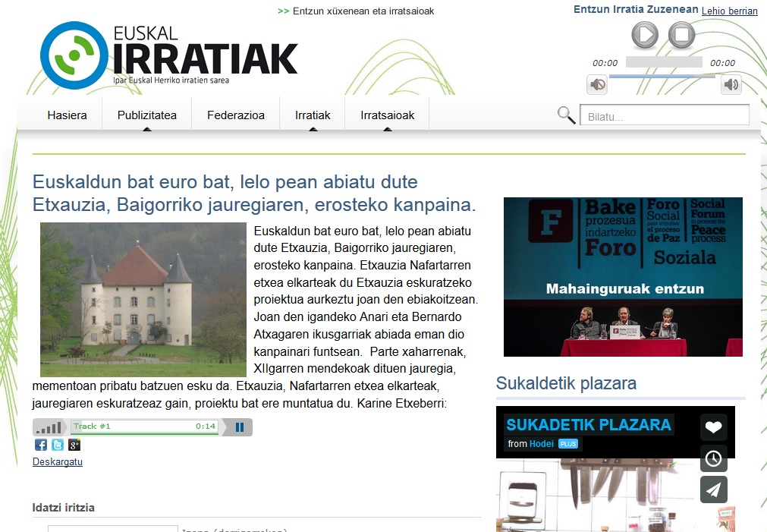Mute the live radio player
The width and height of the screenshot is (767, 532).
[x=597, y=85]
